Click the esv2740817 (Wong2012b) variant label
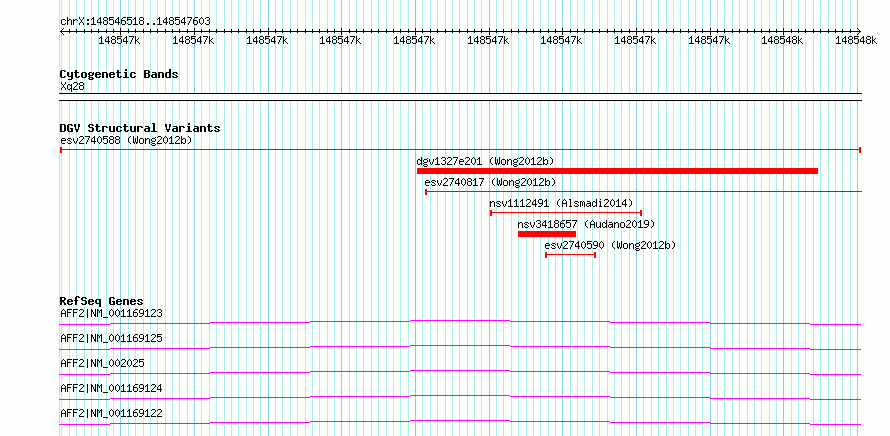Image resolution: width=890 pixels, height=436 pixels. [x=490, y=182]
